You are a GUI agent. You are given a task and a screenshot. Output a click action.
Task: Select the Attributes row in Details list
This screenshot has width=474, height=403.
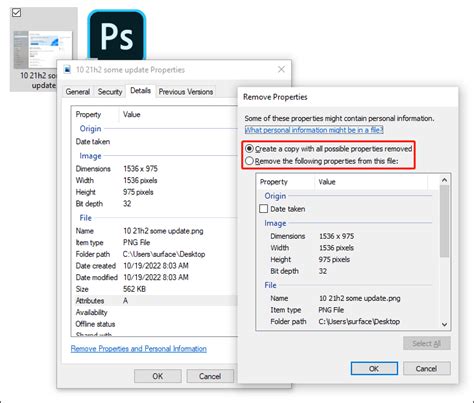[155, 301]
